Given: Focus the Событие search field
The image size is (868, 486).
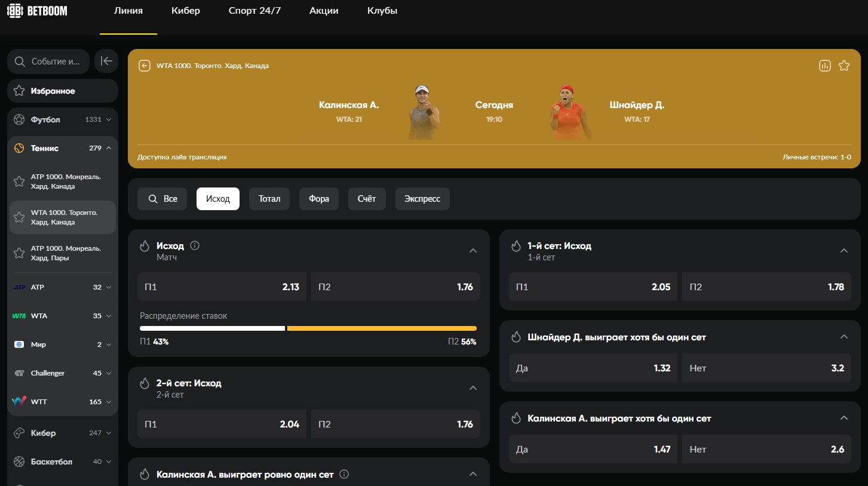Looking at the screenshot, I should [x=48, y=61].
